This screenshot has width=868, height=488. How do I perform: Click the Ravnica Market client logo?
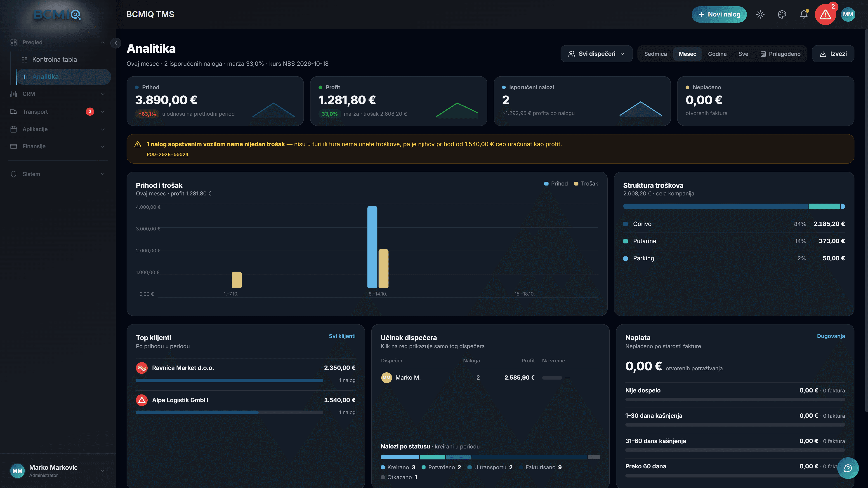(x=142, y=368)
